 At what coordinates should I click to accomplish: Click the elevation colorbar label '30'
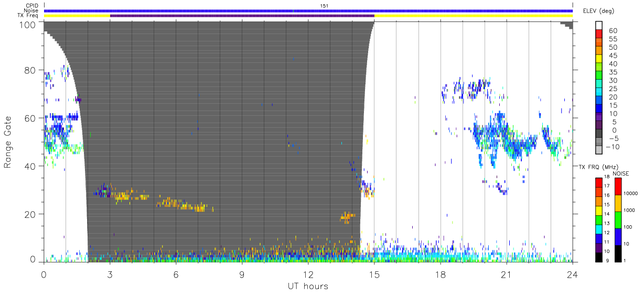(x=612, y=80)
